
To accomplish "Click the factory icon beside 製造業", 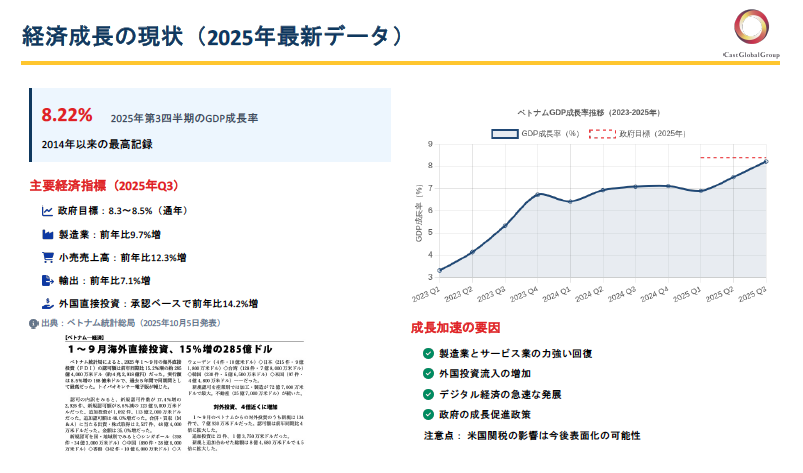I will click(48, 234).
